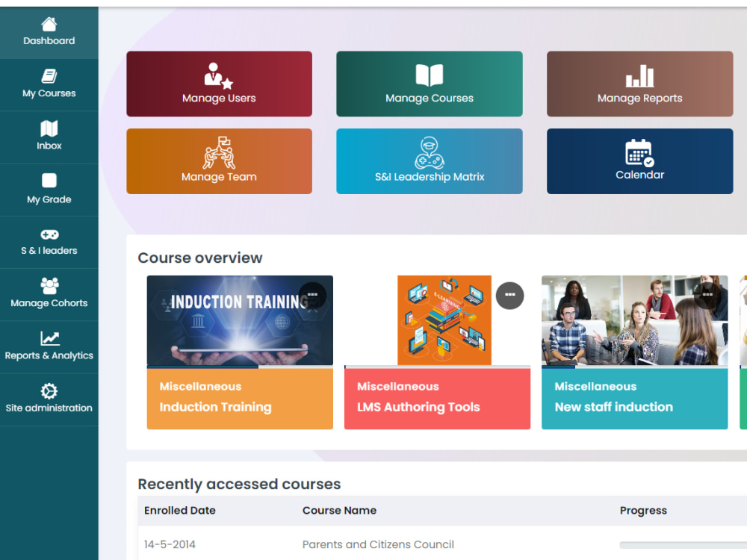Viewport: 747px width, 560px height.
Task: Click the 14-5-2014 enrolled date cell
Action: click(x=170, y=545)
